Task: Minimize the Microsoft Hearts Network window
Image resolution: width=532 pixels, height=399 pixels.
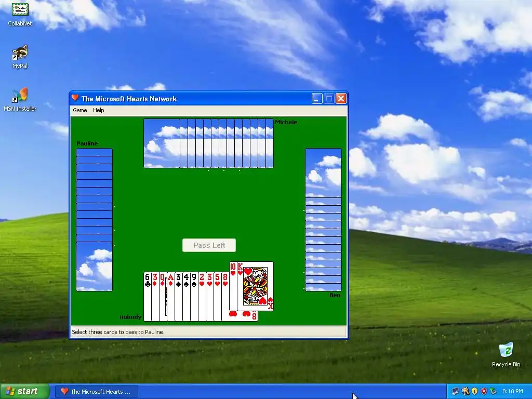Action: click(x=317, y=99)
